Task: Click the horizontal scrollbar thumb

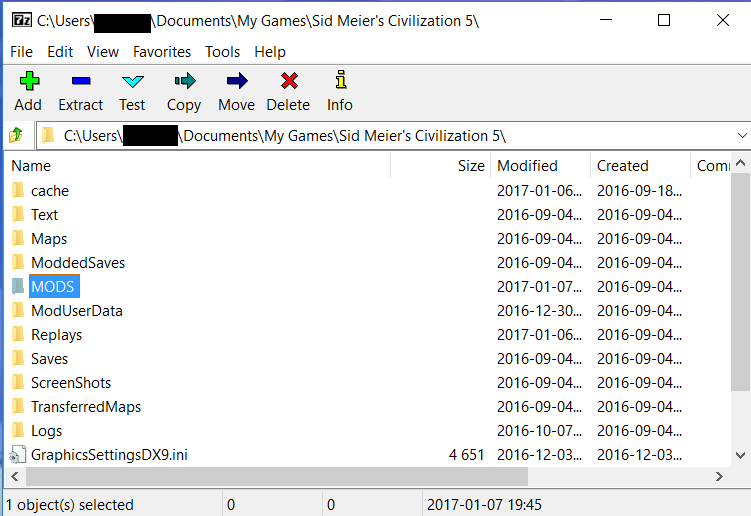Action: click(277, 476)
